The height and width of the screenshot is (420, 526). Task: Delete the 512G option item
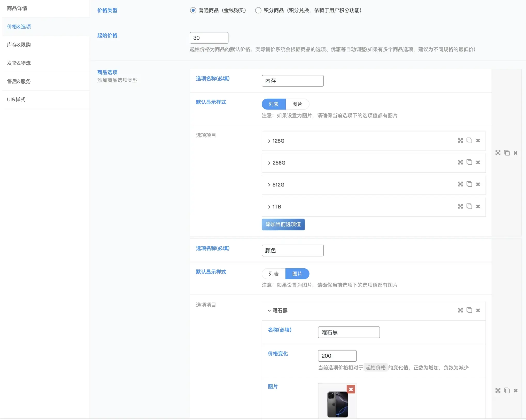pos(478,184)
